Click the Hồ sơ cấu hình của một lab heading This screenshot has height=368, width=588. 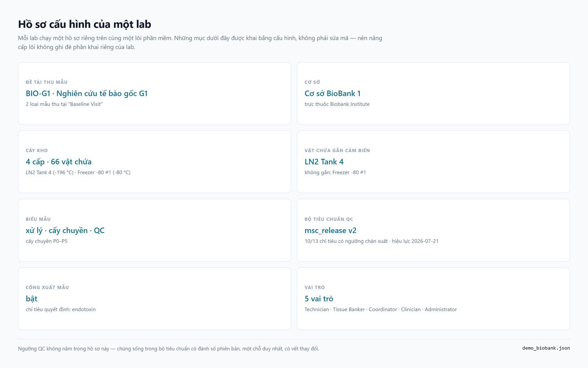(85, 25)
